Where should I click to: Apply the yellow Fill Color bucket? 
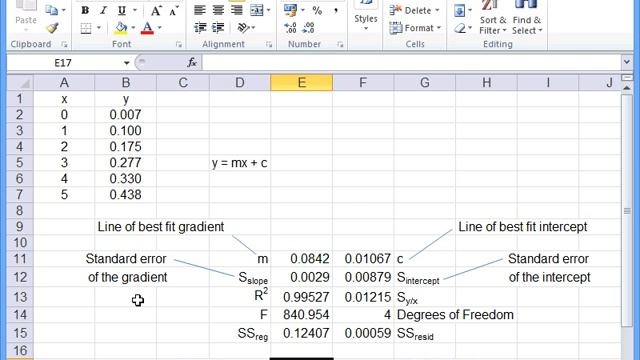pos(121,28)
